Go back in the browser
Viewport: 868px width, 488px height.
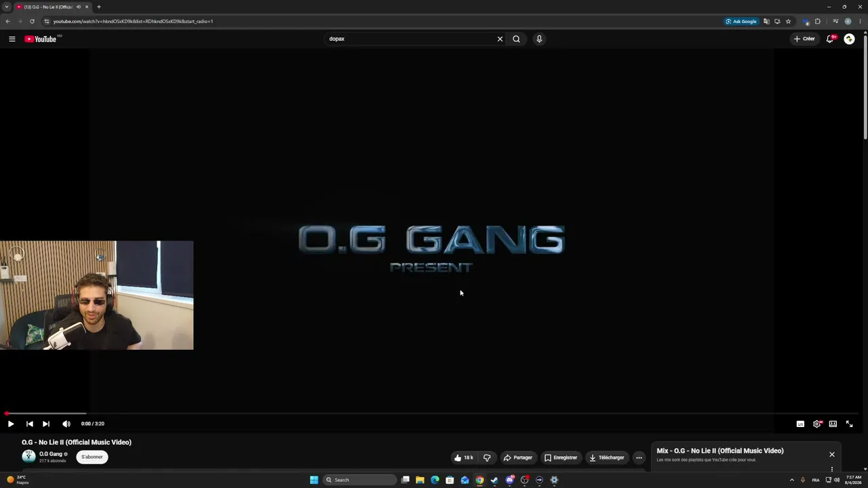click(7, 21)
